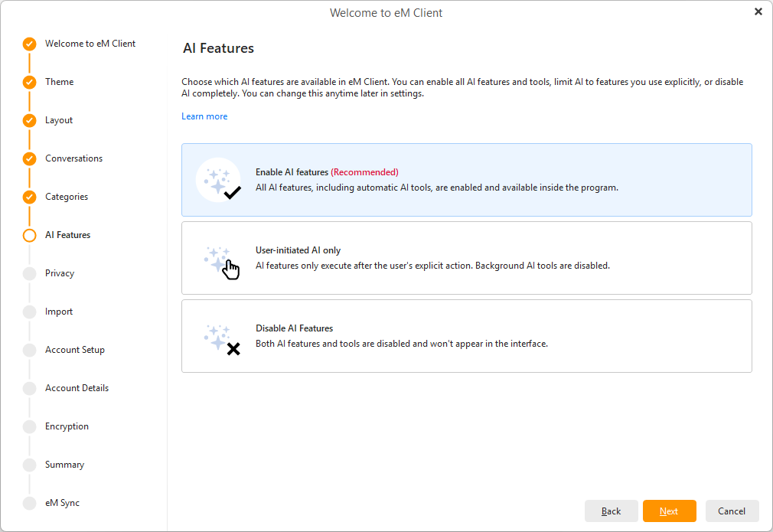773x532 pixels.
Task: Click the 'All AI features, including automatic' description
Action: pos(437,188)
